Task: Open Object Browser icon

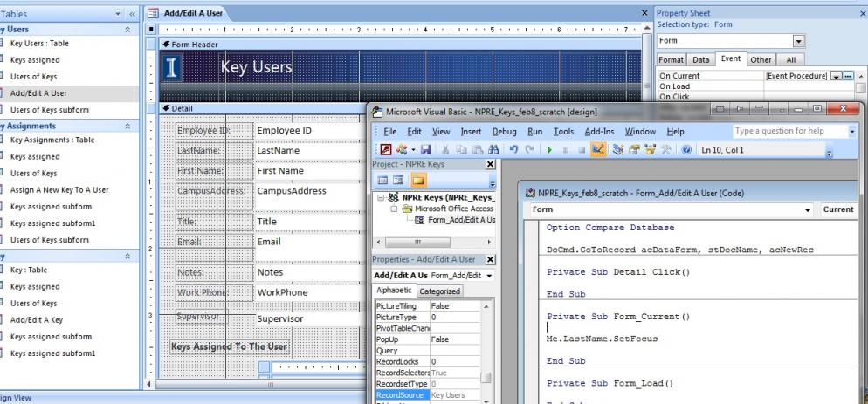Action: tap(651, 149)
